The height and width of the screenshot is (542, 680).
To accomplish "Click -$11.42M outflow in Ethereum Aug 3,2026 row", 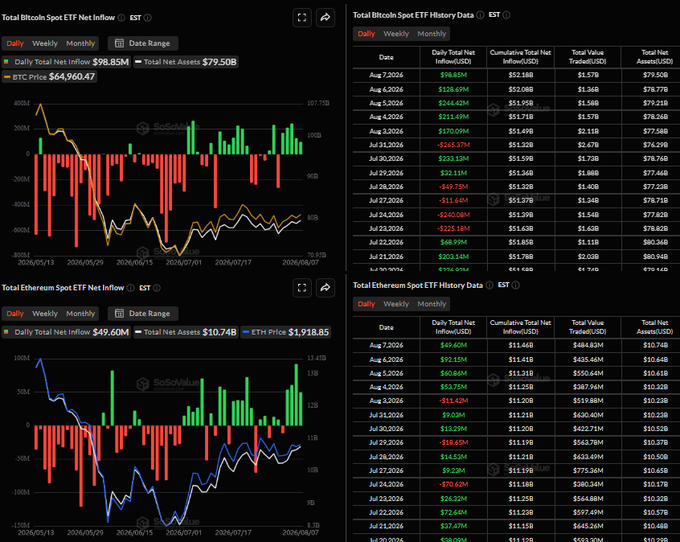I will tap(454, 401).
